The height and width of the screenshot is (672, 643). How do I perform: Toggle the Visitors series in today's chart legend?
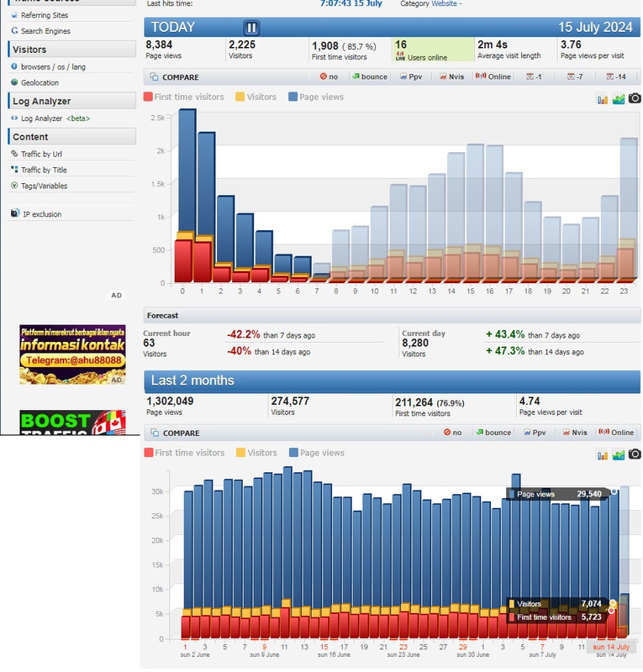(256, 97)
